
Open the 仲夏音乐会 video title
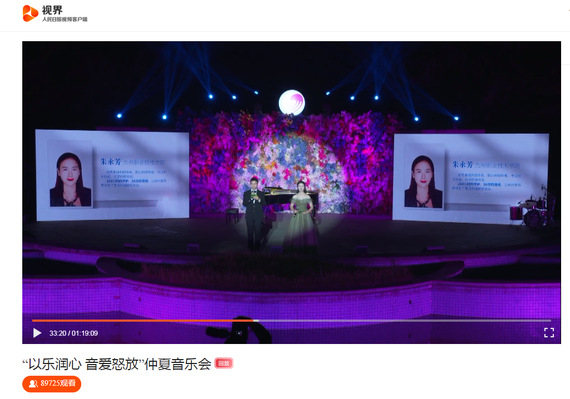117,364
